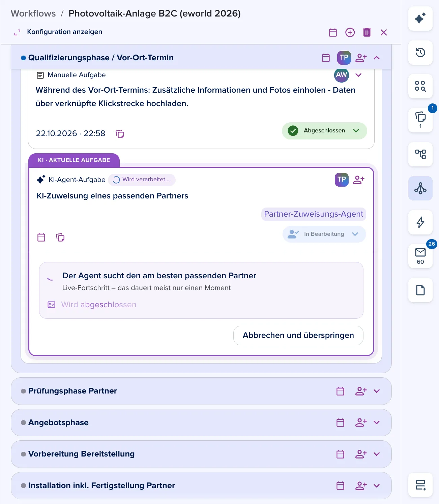Click the calendar icon in Qualifizierungsphase header

326,58
